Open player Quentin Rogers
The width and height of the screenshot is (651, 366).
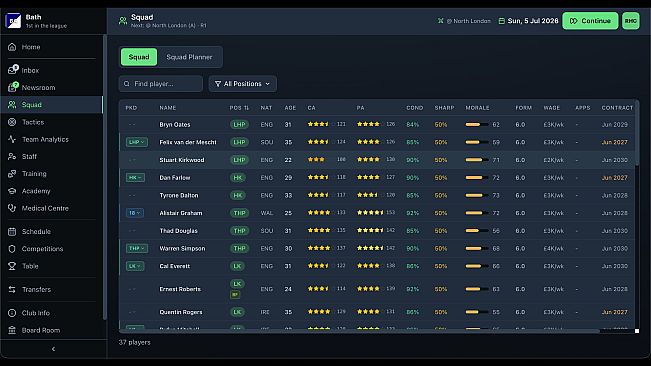(181, 312)
